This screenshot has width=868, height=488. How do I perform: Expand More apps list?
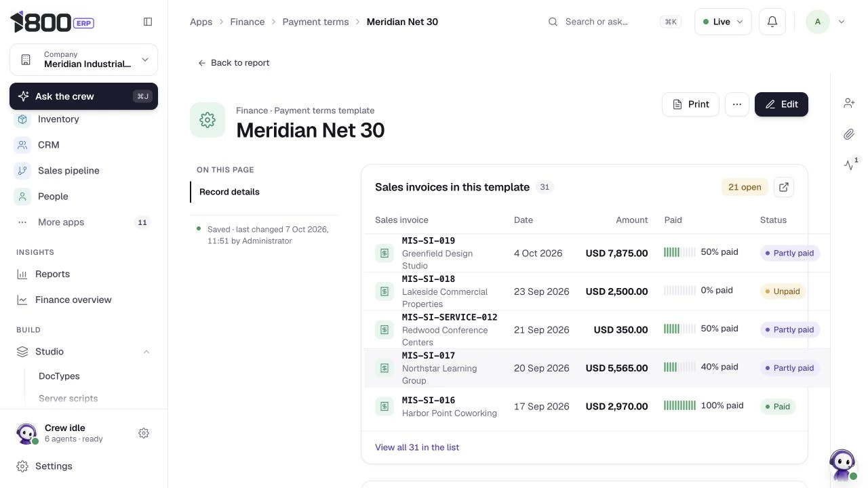point(83,222)
